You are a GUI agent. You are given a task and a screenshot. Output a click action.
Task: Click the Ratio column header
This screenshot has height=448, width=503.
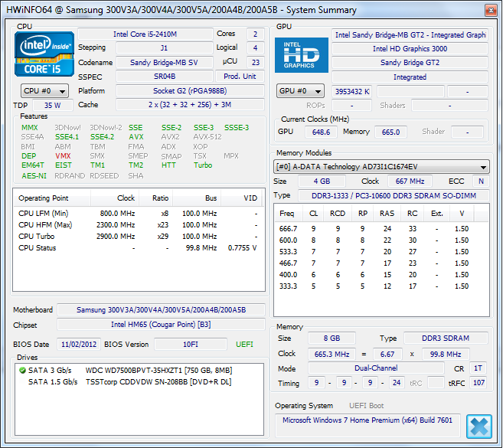coord(156,198)
